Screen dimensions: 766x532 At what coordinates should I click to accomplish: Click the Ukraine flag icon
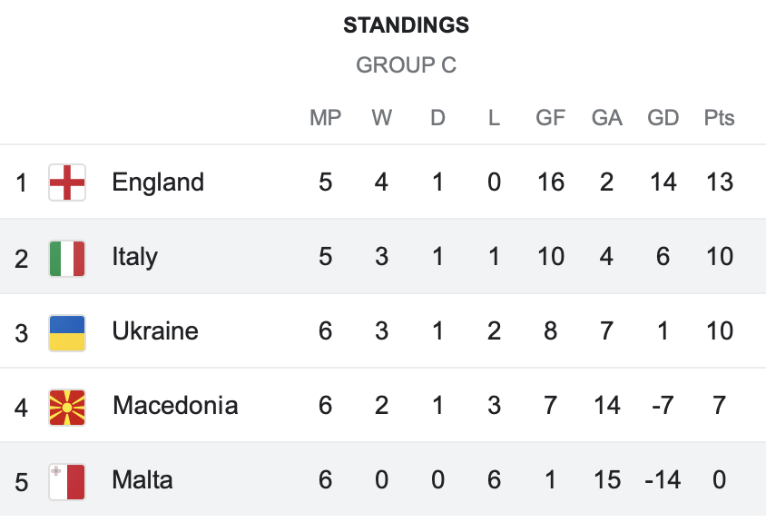point(67,331)
